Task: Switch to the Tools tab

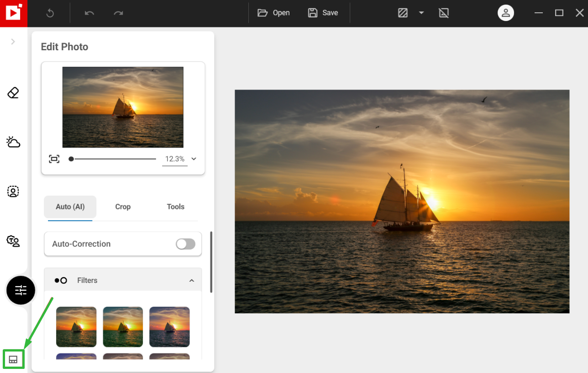Action: pos(176,207)
